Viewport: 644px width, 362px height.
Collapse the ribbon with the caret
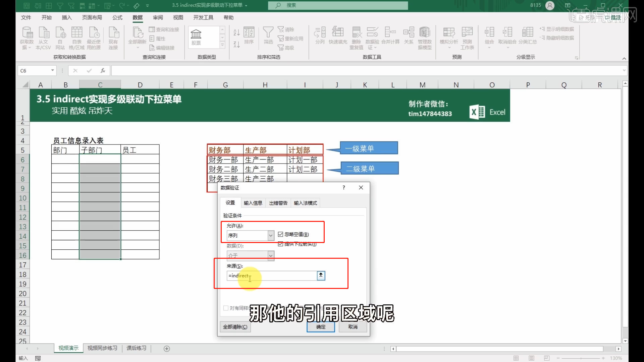[624, 58]
